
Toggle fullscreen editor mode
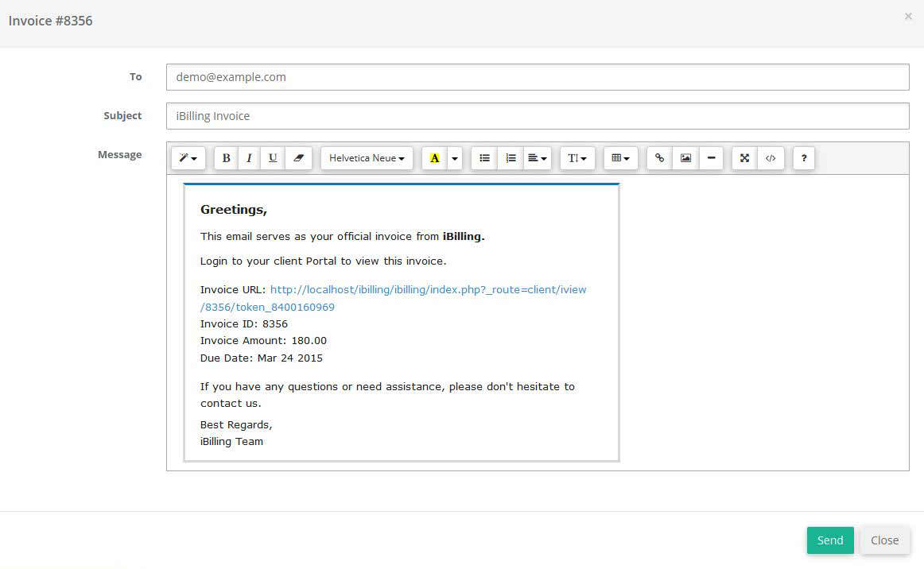[x=744, y=158]
